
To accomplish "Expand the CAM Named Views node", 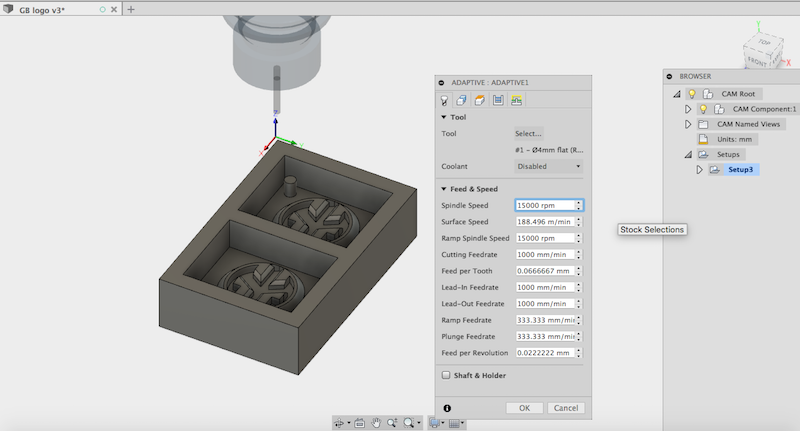I will click(688, 124).
